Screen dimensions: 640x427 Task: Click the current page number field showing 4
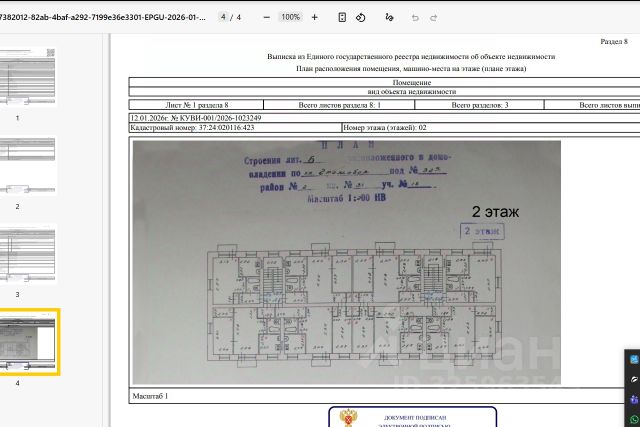[223, 17]
